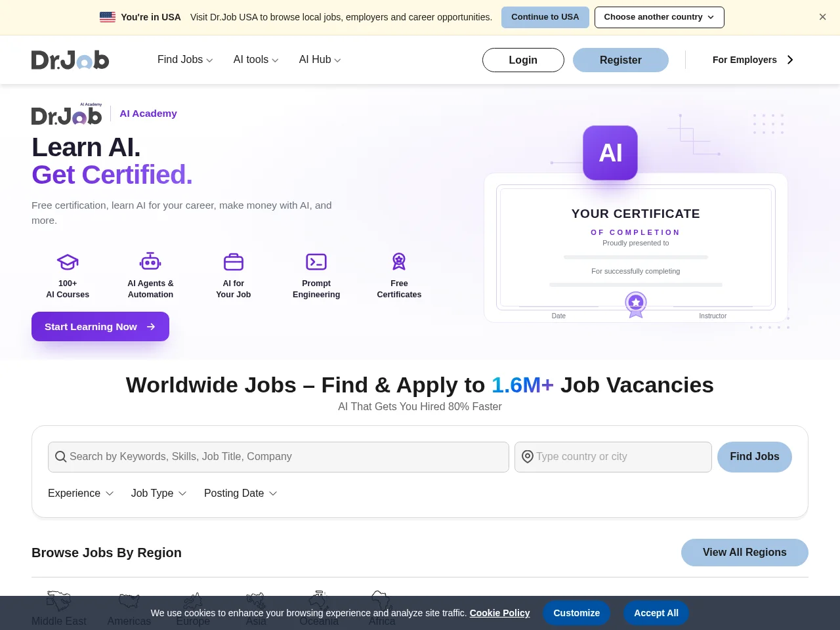Screen dimensions: 840x630
Task: Click the 'Browse Jobs By Region' heading
Action: click(x=106, y=553)
